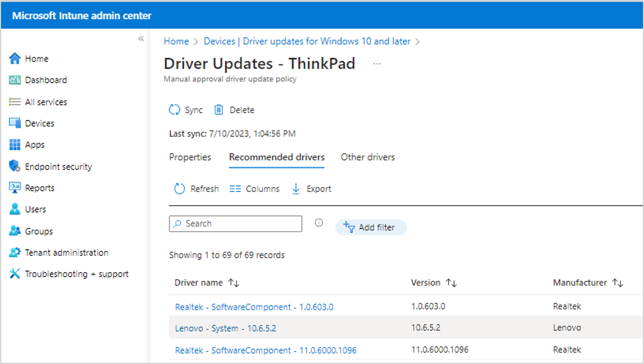Image resolution: width=644 pixels, height=364 pixels.
Task: Click the Columns button label
Action: click(262, 189)
